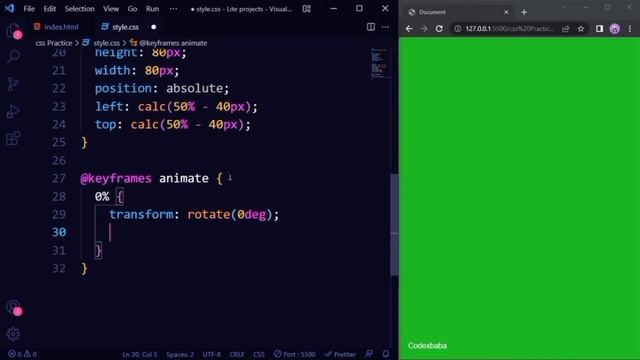Screen dimensions: 640x360
Task: Click the Prettier status bar item
Action: [340, 354]
